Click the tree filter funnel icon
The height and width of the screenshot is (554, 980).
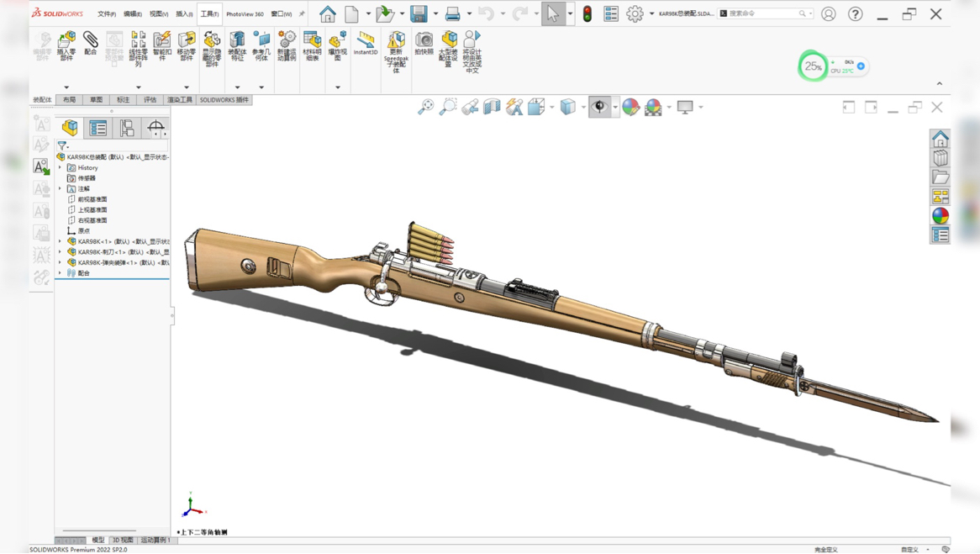pos(62,145)
